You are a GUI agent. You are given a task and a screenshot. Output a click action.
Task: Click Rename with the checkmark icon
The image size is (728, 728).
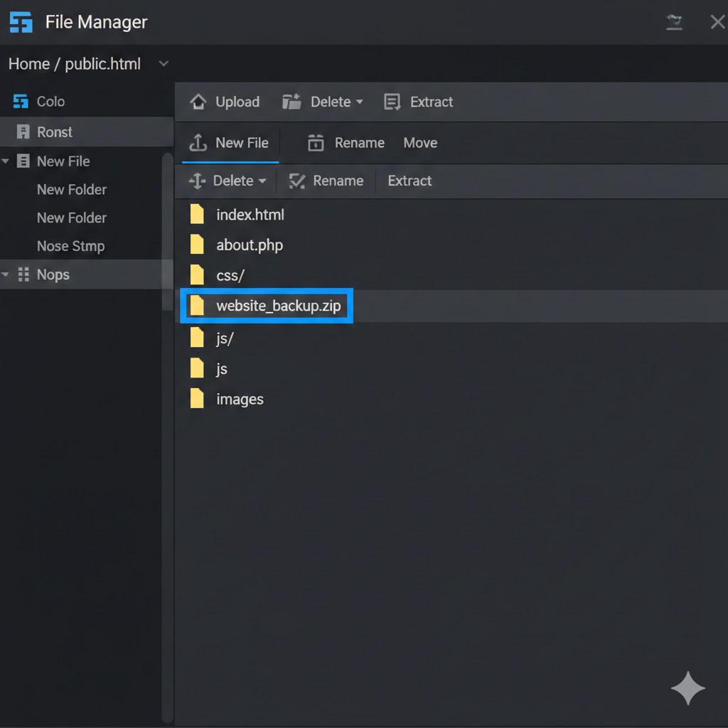click(x=326, y=181)
